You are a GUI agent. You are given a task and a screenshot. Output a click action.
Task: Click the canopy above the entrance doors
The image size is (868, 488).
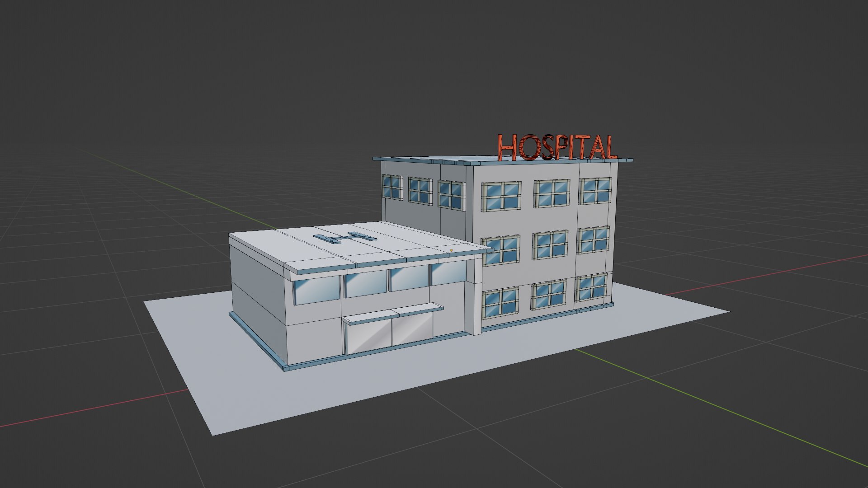pyautogui.click(x=392, y=314)
